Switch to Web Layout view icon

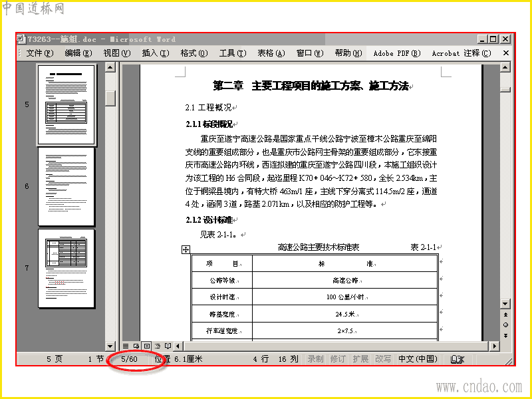[136, 346]
